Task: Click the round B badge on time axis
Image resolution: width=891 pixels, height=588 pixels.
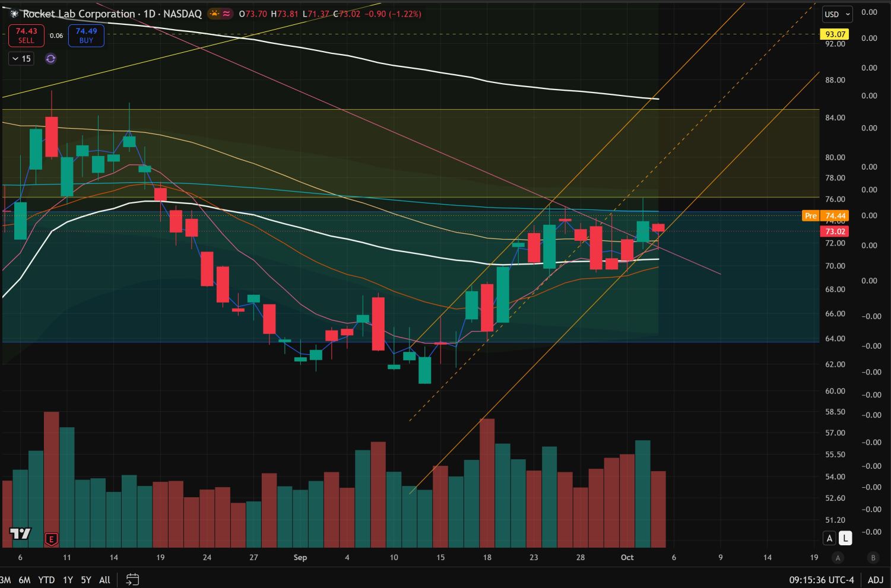Action: tap(873, 558)
